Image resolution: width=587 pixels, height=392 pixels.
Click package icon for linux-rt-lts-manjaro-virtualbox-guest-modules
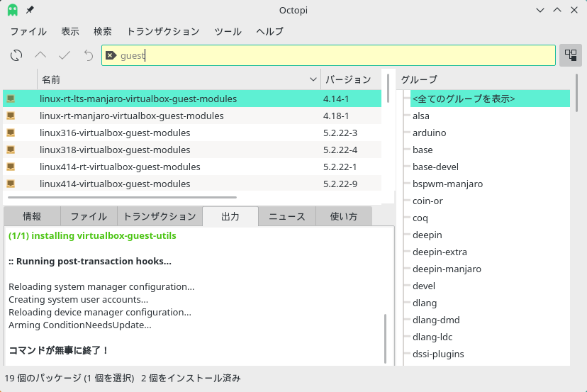tap(11, 99)
